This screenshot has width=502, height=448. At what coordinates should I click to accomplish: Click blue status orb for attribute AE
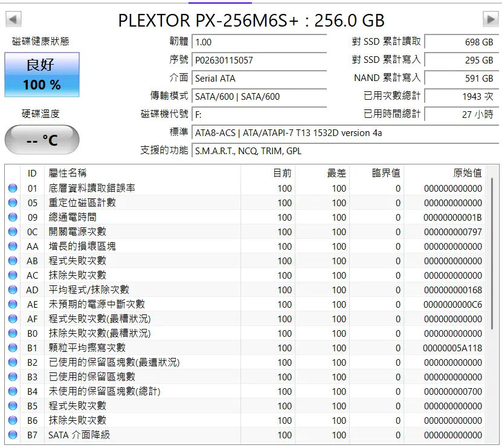point(13,304)
